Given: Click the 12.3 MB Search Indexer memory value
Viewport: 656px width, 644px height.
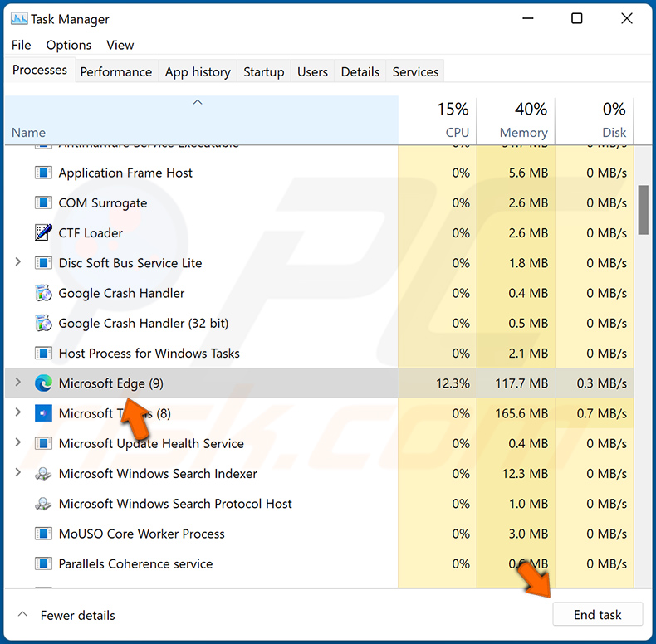Looking at the screenshot, I should pyautogui.click(x=525, y=474).
